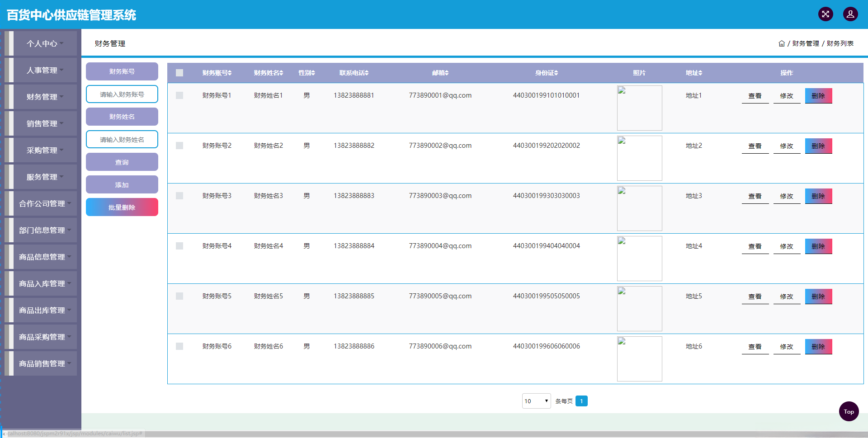Viewport: 868px width, 438px height.
Task: Expand the 部门信息管理 sidebar menu
Action: pyautogui.click(x=41, y=230)
